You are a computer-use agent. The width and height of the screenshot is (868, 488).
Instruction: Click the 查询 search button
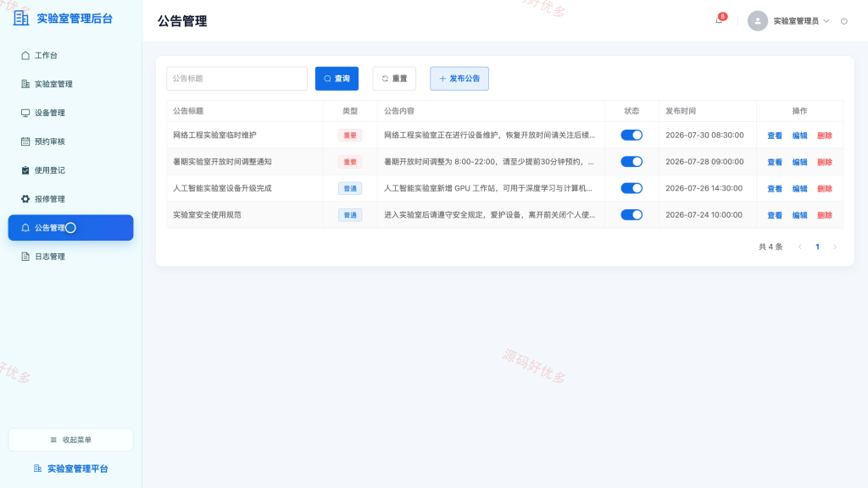(x=337, y=79)
